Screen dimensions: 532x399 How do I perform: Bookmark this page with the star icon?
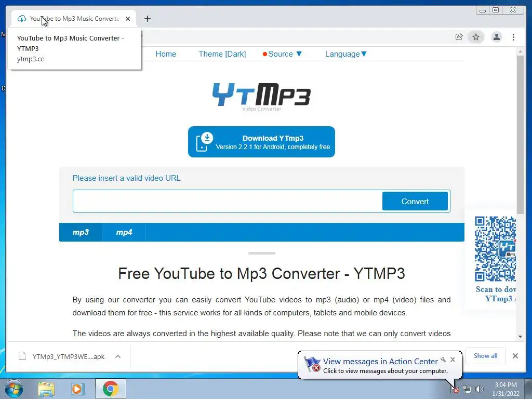(476, 37)
